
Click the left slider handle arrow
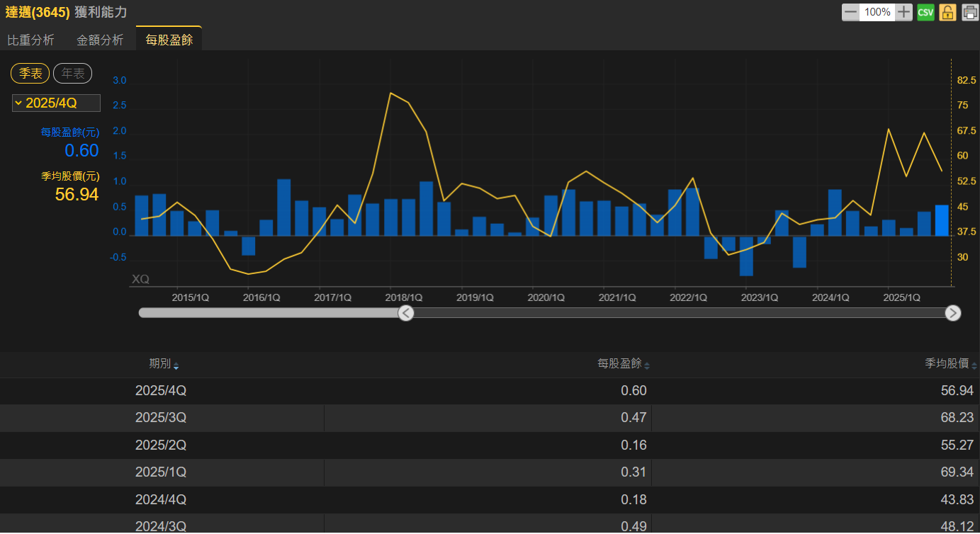(406, 313)
